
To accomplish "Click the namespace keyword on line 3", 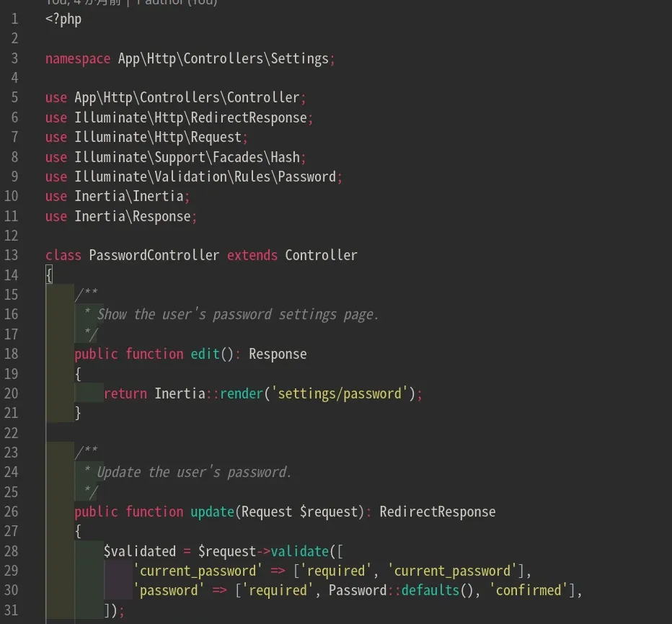I will pyautogui.click(x=77, y=58).
